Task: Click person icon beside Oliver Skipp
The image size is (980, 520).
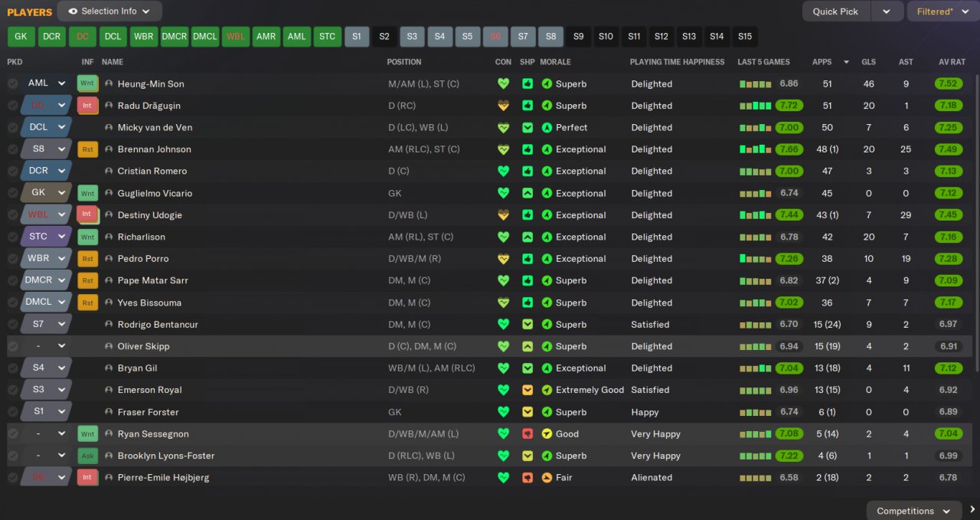Action: tap(109, 346)
